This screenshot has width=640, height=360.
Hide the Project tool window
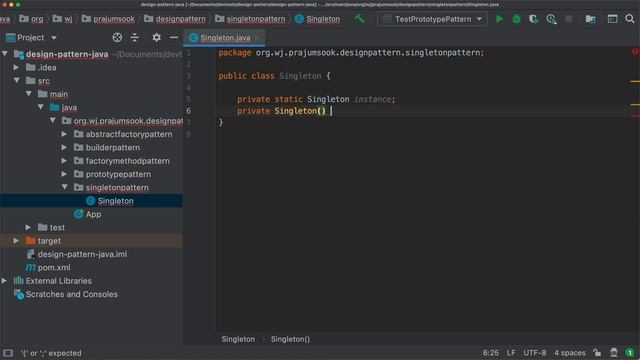tap(173, 38)
